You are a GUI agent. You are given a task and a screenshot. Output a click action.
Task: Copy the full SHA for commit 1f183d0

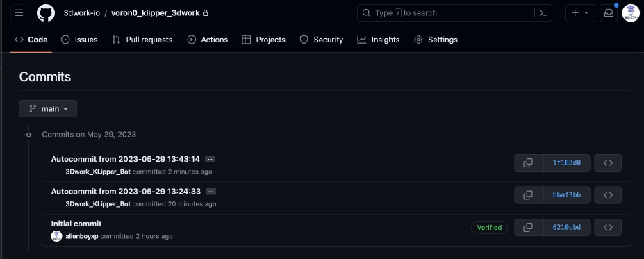[x=528, y=162]
